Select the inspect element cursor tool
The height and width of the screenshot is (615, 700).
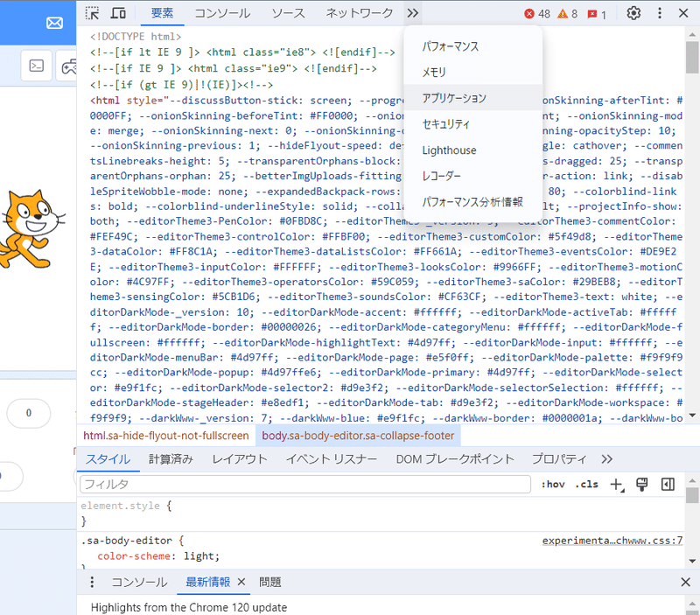(x=91, y=13)
